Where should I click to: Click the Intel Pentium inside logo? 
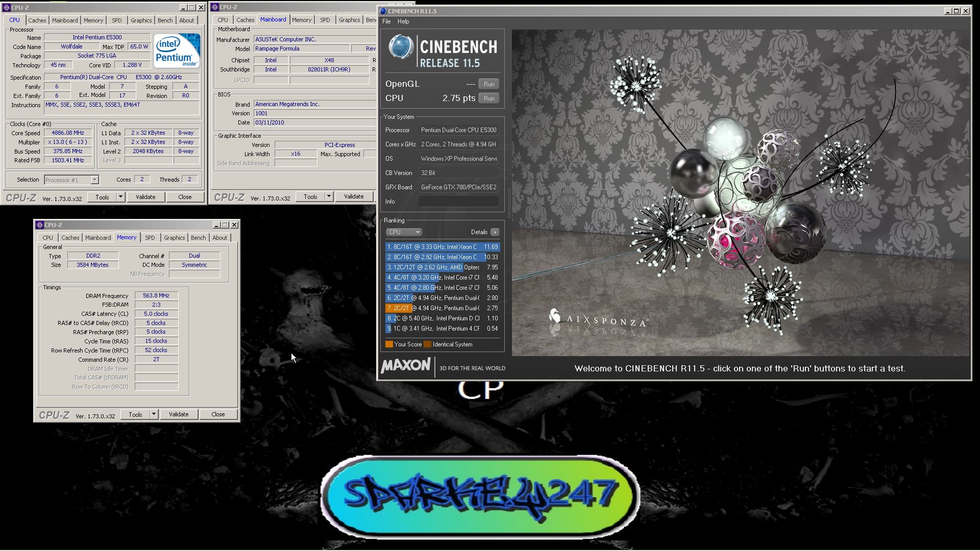pyautogui.click(x=177, y=51)
